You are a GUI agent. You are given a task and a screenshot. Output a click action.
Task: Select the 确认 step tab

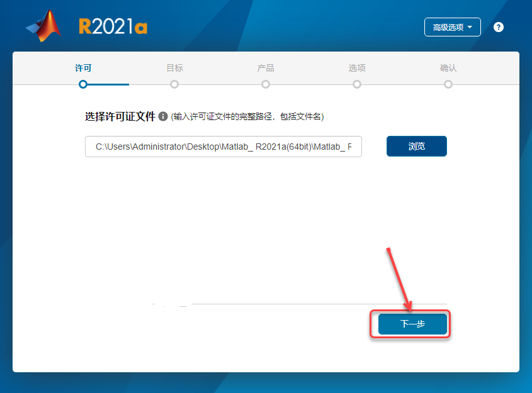448,68
